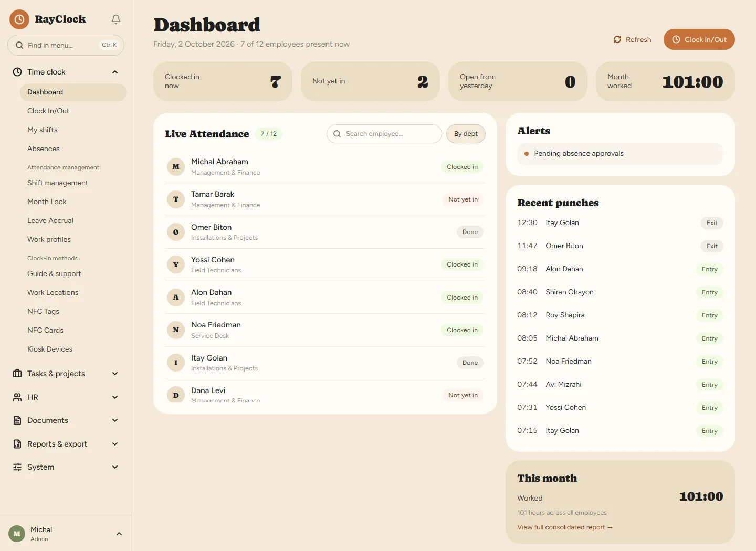The height and width of the screenshot is (551, 756).
Task: Open the user menu chevron next to Michal
Action: (x=119, y=534)
